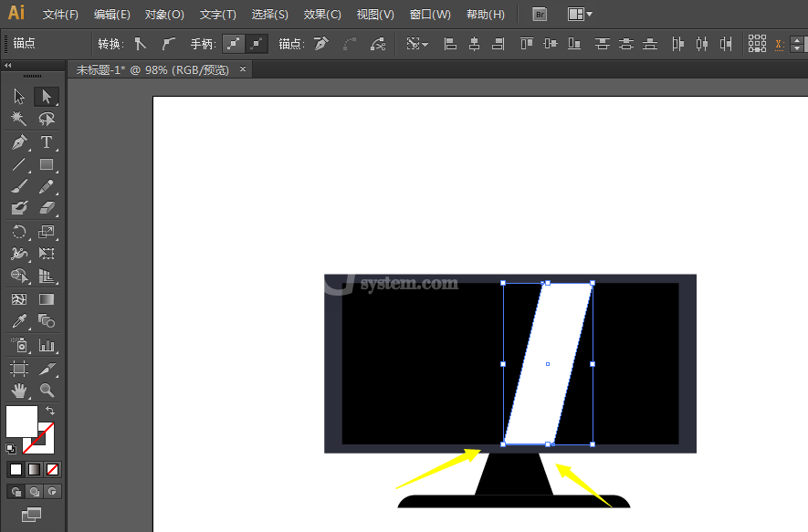The image size is (808, 532).
Task: Select the Blob Brush tool
Action: pyautogui.click(x=19, y=207)
